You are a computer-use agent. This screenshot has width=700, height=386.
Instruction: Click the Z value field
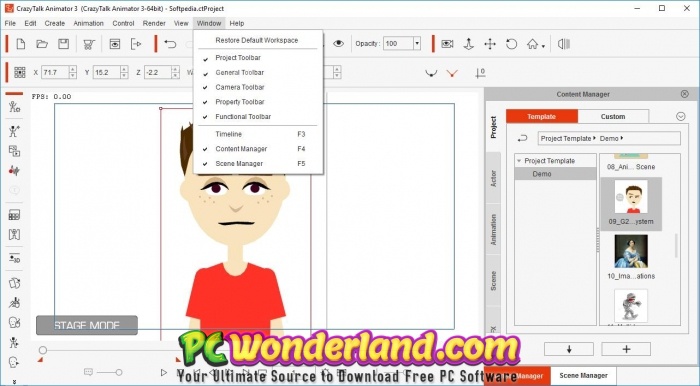158,72
